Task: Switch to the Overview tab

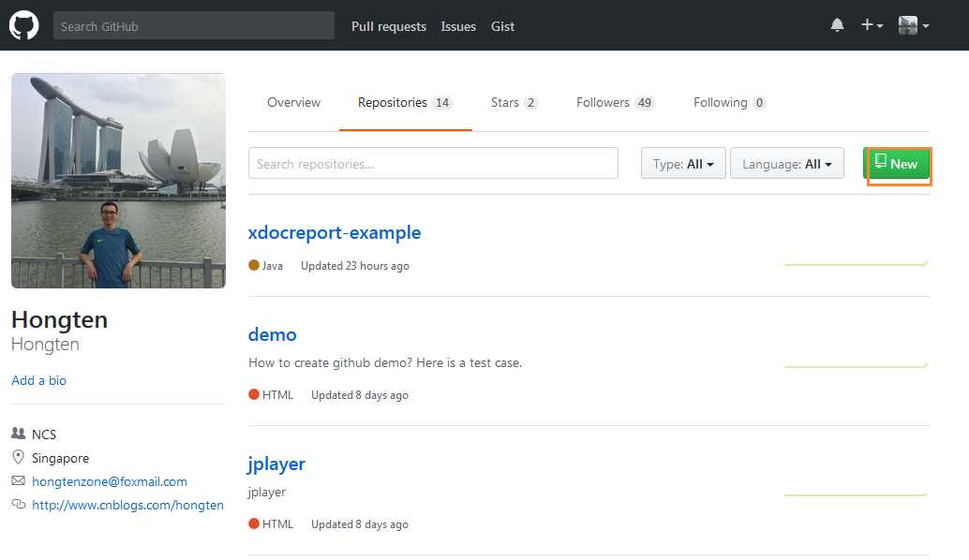Action: 293,102
